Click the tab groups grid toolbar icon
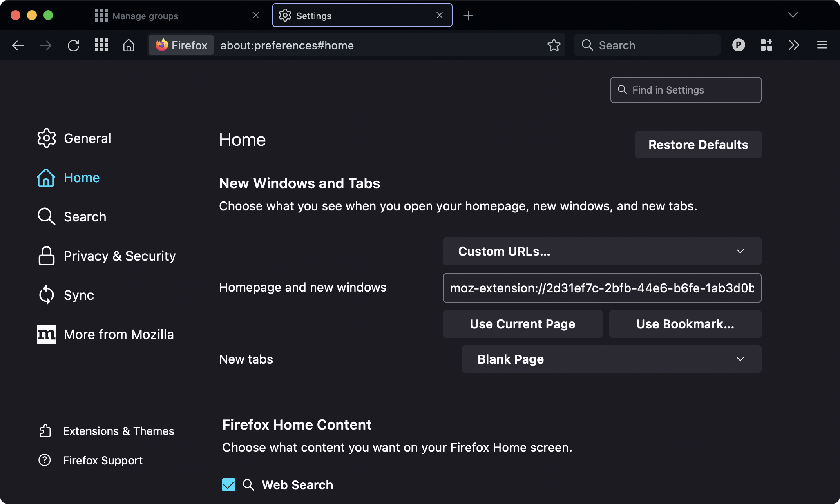 coord(101,45)
